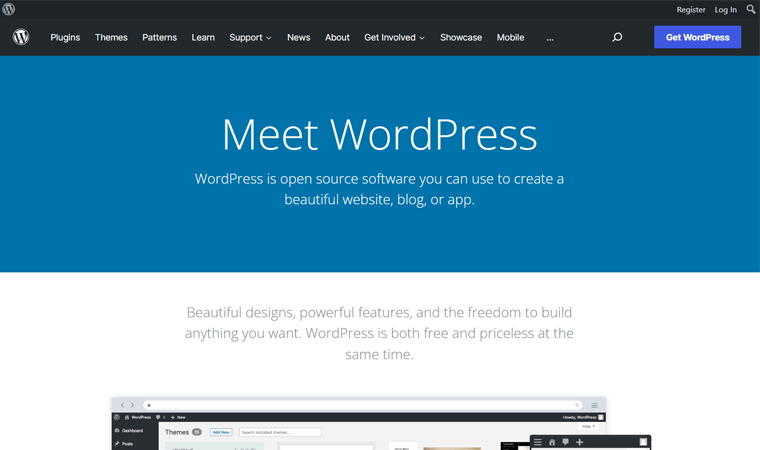Click the "Meet WordPress" heading

click(x=380, y=135)
